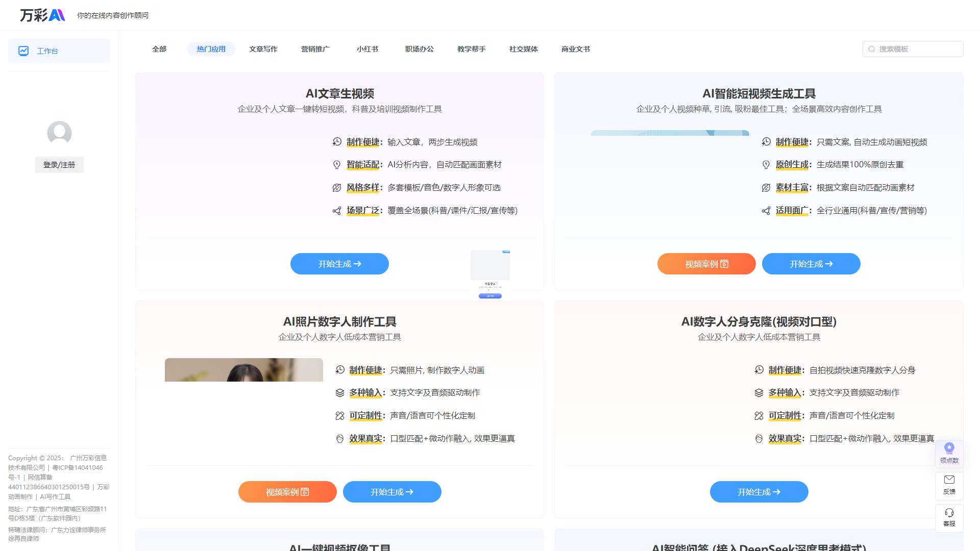The height and width of the screenshot is (551, 980).
Task: Click face icon beside 效果真实 in clone card
Action: click(759, 439)
